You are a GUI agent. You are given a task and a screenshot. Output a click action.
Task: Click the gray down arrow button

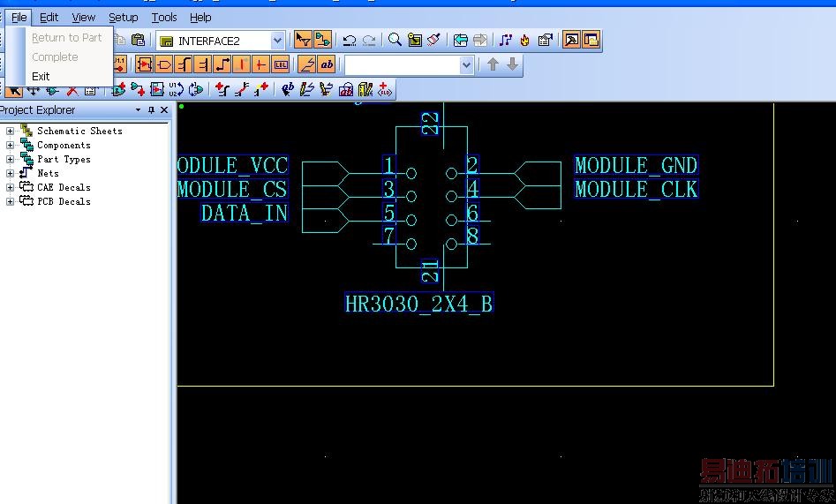click(512, 64)
